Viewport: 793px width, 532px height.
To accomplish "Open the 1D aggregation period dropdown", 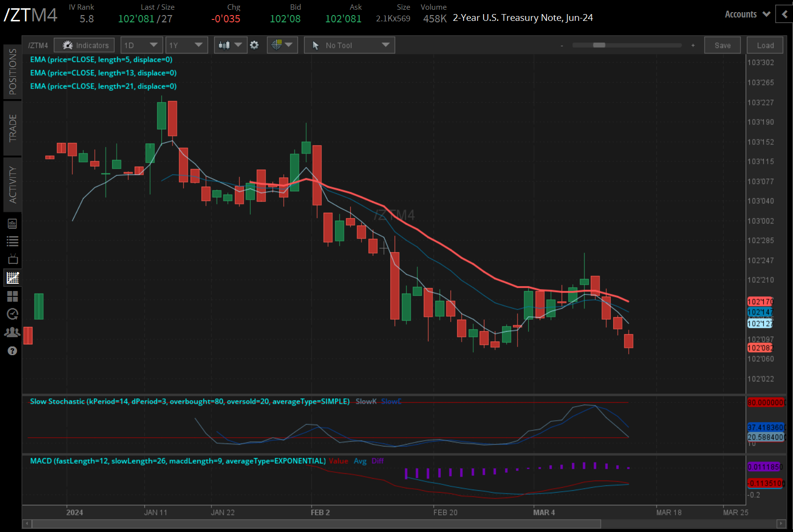I will point(141,45).
